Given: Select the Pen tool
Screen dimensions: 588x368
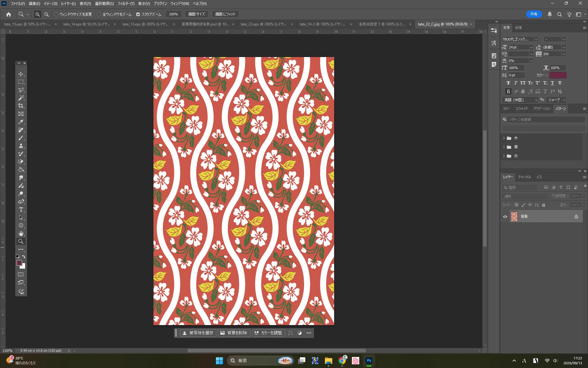Looking at the screenshot, I should tap(21, 201).
